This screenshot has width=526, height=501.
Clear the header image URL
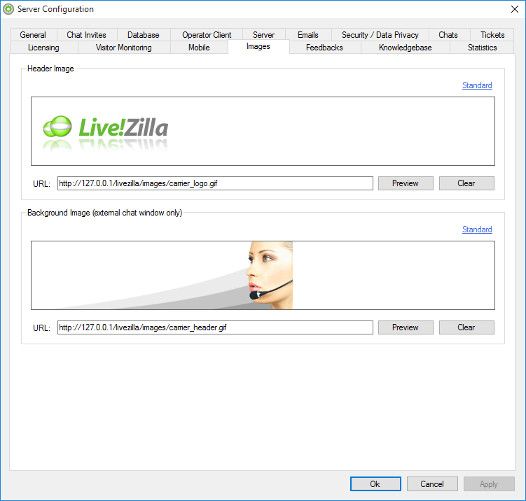pyautogui.click(x=467, y=183)
